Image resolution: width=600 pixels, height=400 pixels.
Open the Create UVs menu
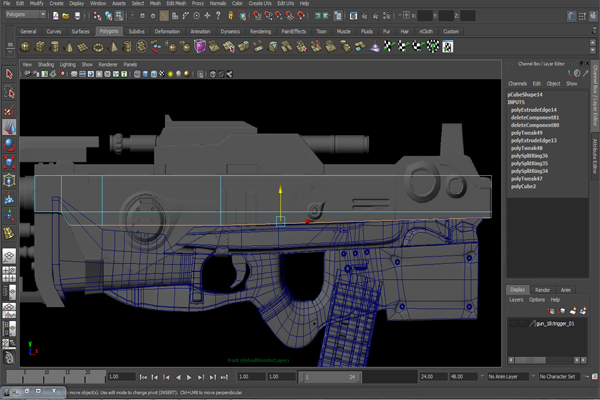coord(260,3)
